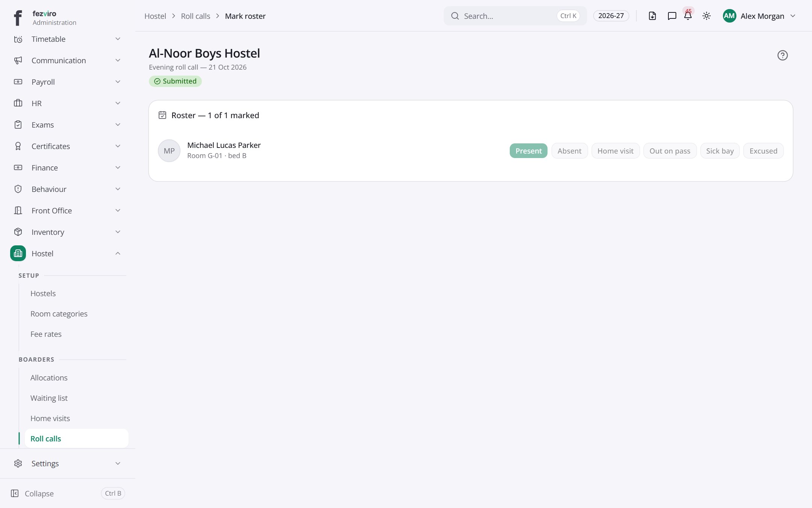The width and height of the screenshot is (812, 508).
Task: Expand the Finance menu chevron
Action: (x=118, y=167)
